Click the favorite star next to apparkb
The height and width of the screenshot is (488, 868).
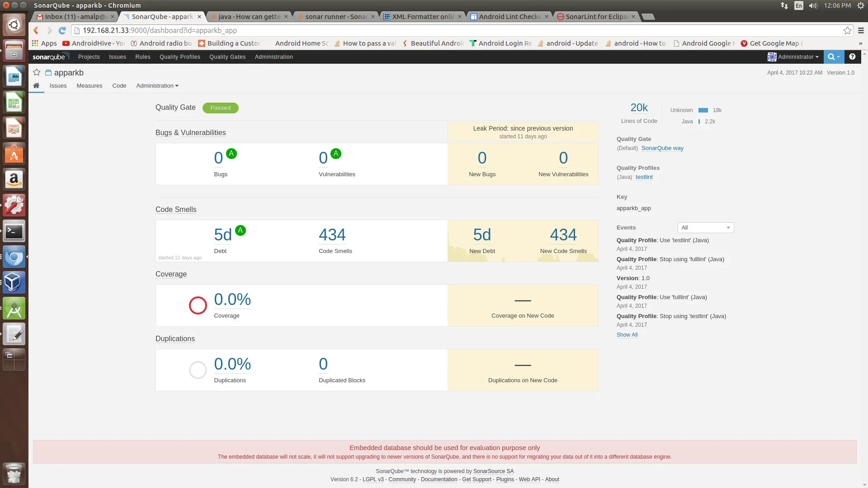pyautogui.click(x=37, y=72)
